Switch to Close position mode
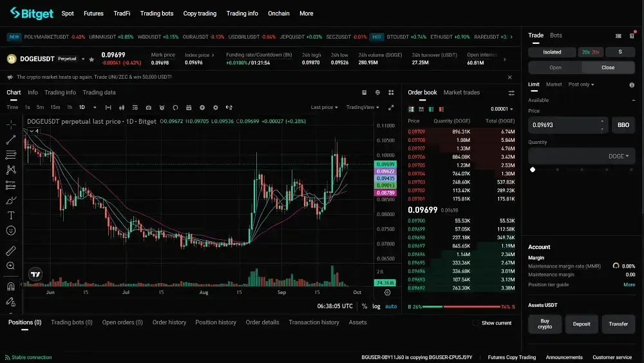The width and height of the screenshot is (644, 363). (608, 68)
